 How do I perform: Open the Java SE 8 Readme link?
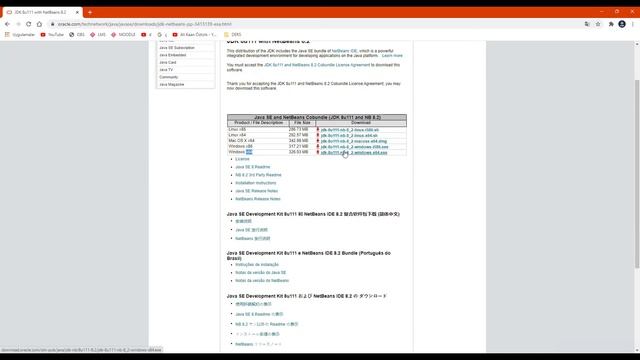click(x=253, y=167)
